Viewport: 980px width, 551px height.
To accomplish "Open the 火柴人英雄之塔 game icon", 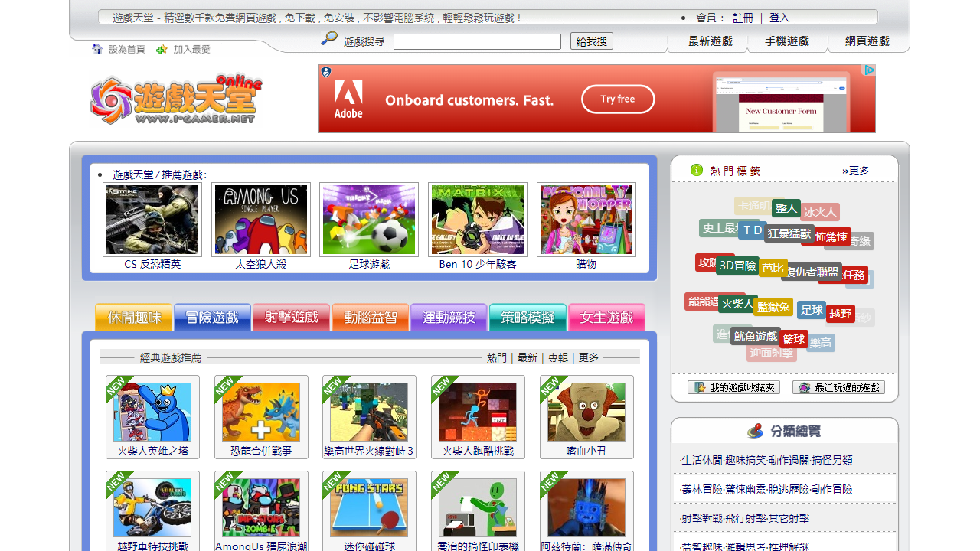I will 152,412.
